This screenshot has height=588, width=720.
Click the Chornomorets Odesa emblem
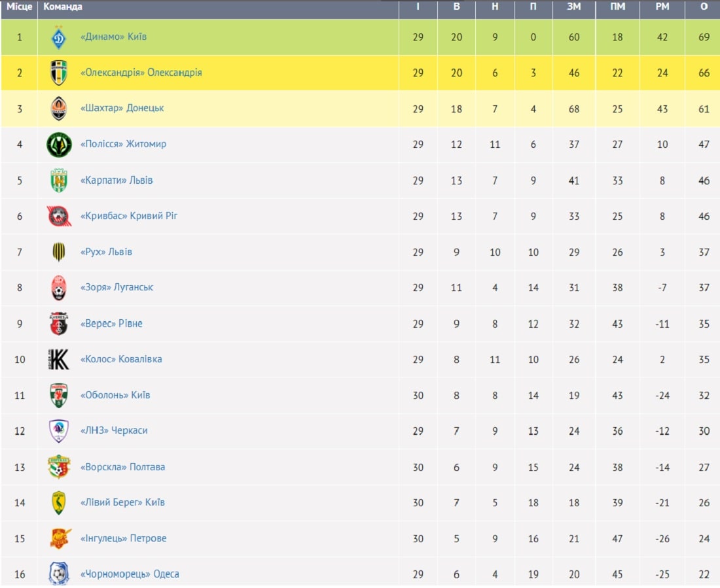[59, 574]
